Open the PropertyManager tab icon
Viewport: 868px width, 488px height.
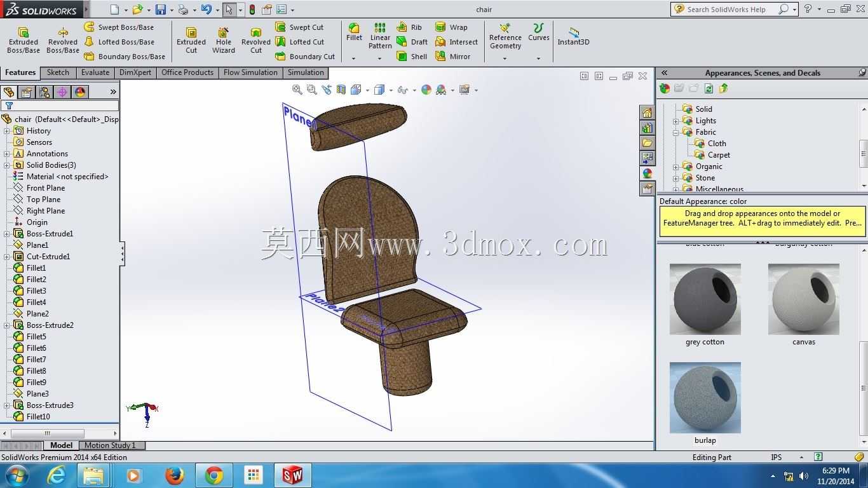pyautogui.click(x=27, y=92)
